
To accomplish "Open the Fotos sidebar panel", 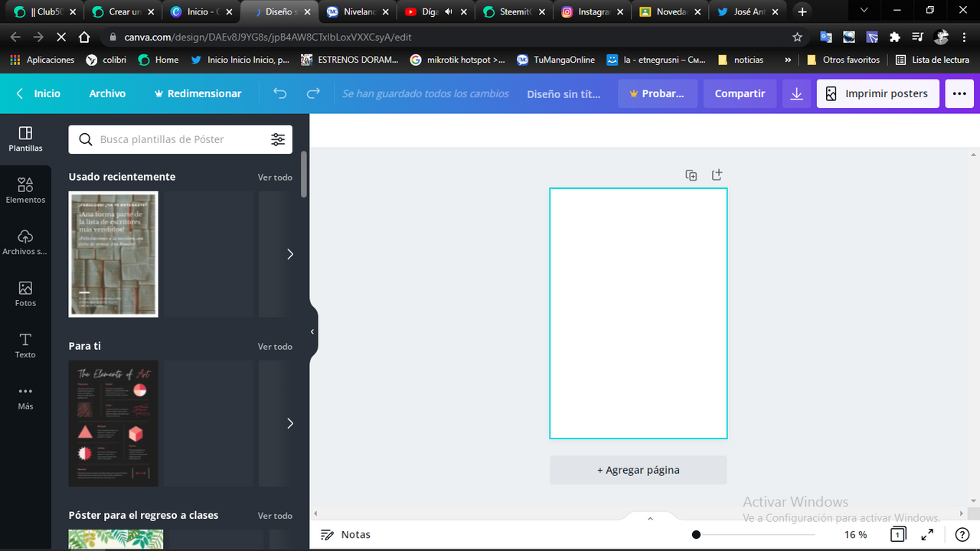I will (x=25, y=294).
